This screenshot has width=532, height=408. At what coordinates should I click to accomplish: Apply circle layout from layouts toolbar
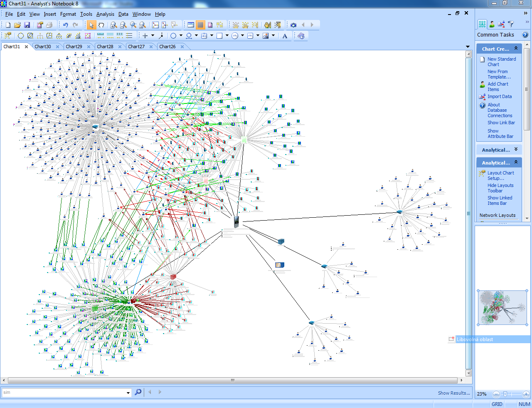(20, 36)
